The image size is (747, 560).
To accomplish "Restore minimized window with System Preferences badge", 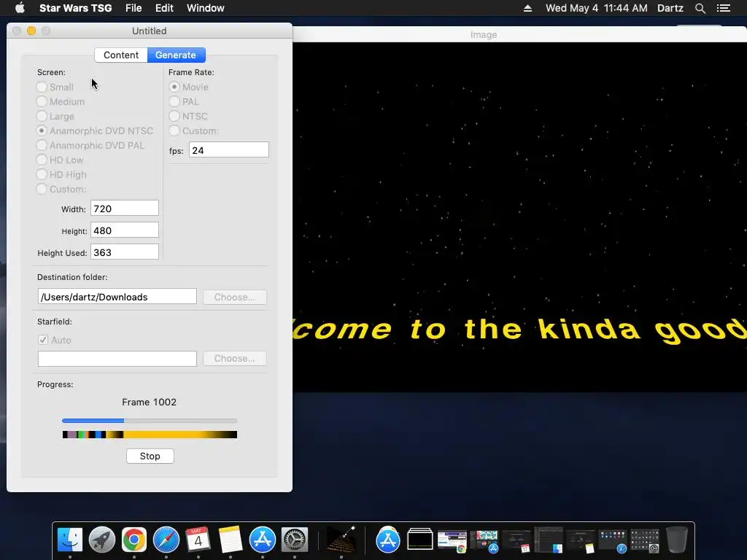I will 645,542.
